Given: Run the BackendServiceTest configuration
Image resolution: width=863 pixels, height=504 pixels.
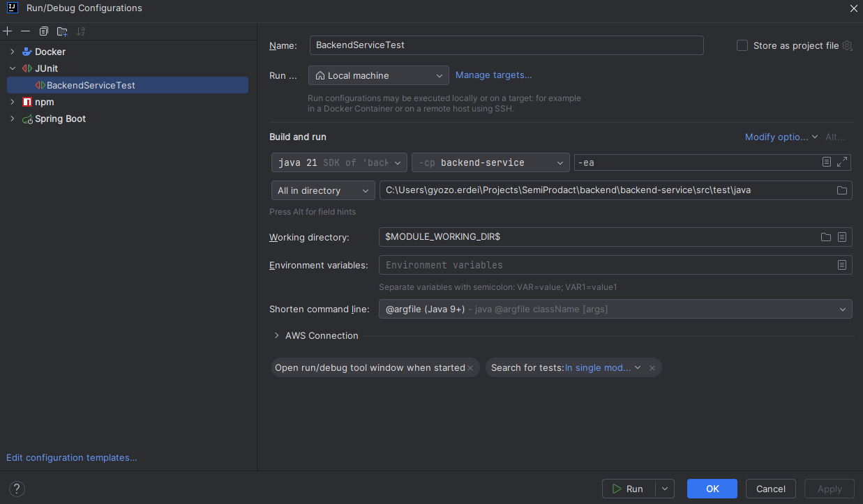Looking at the screenshot, I should tap(630, 489).
